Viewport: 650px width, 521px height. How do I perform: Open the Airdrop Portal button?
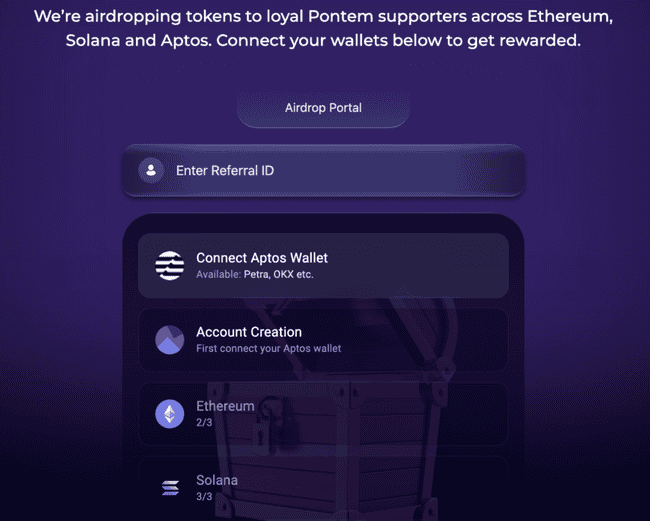pyautogui.click(x=323, y=108)
